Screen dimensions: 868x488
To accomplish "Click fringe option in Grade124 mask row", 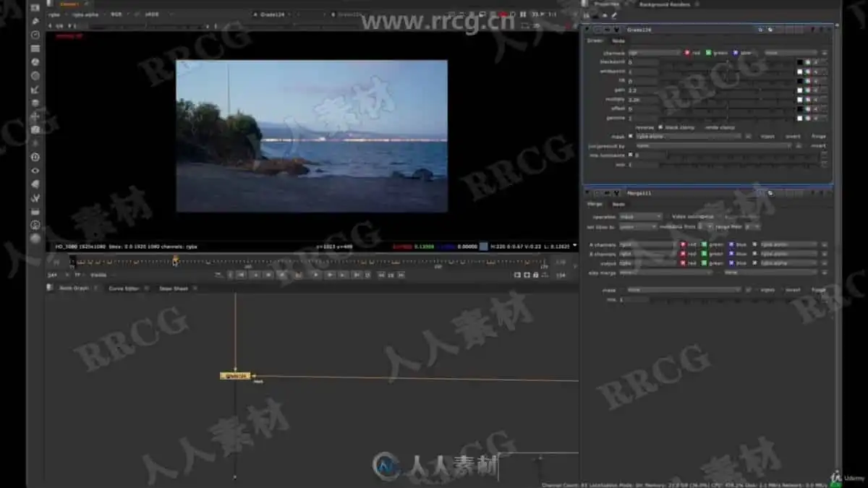I will (x=818, y=136).
